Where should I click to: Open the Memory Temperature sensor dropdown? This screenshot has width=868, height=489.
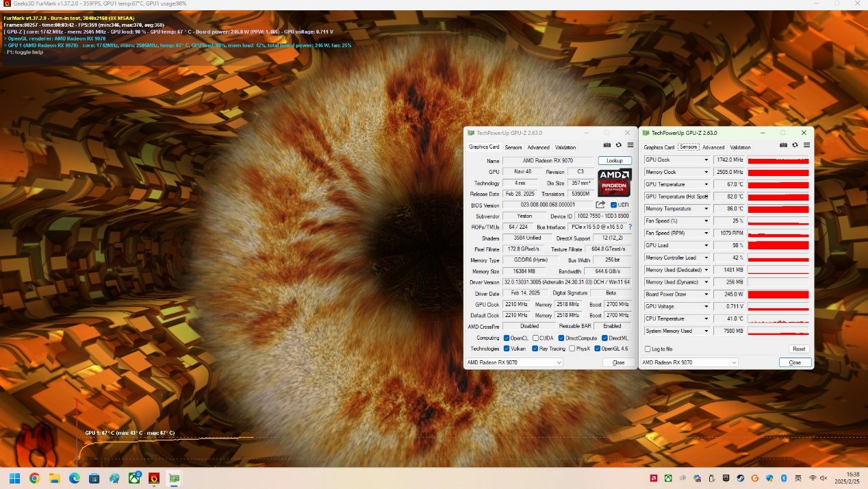point(706,209)
